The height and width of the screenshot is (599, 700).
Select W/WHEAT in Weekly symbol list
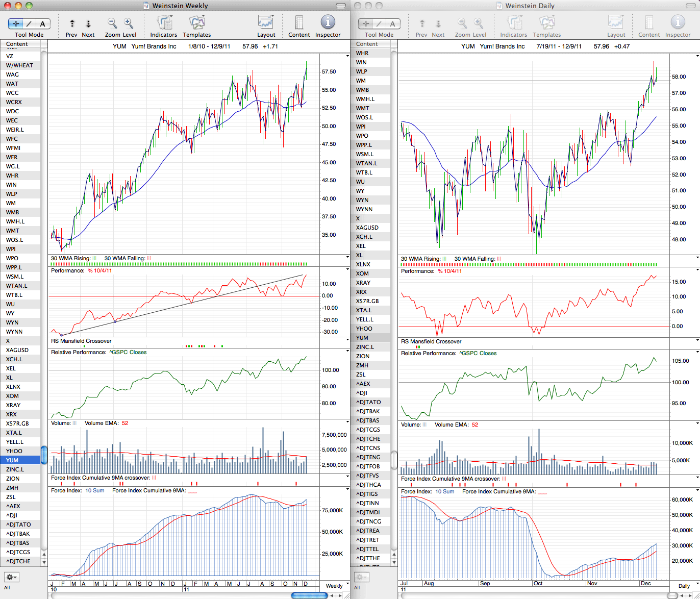coord(20,65)
